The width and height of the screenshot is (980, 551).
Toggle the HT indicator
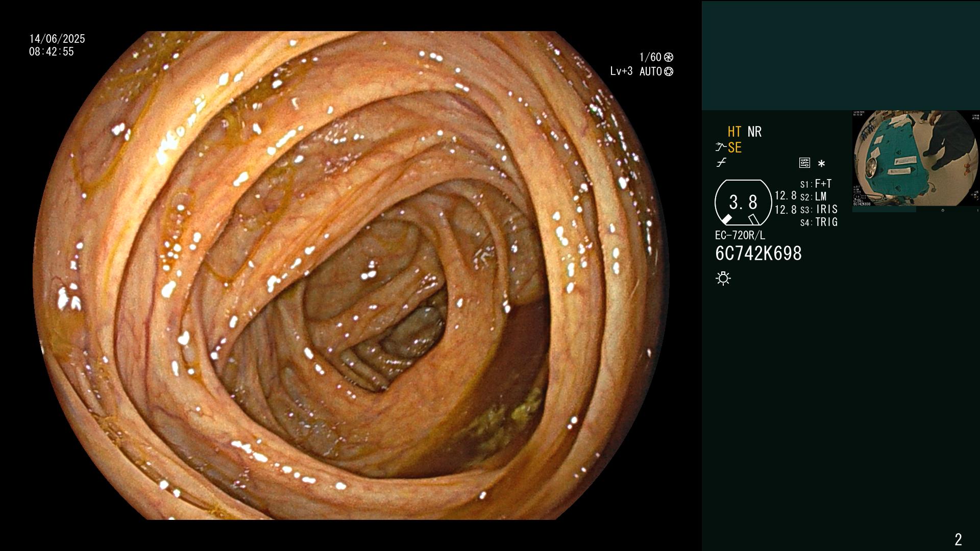(x=734, y=132)
